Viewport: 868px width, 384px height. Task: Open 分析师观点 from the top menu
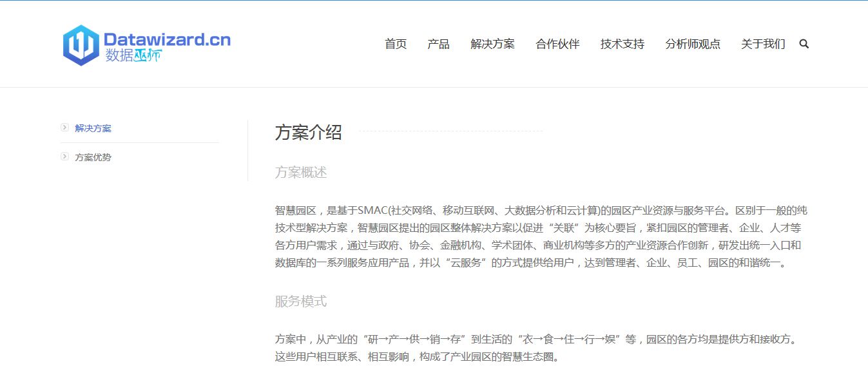[693, 44]
